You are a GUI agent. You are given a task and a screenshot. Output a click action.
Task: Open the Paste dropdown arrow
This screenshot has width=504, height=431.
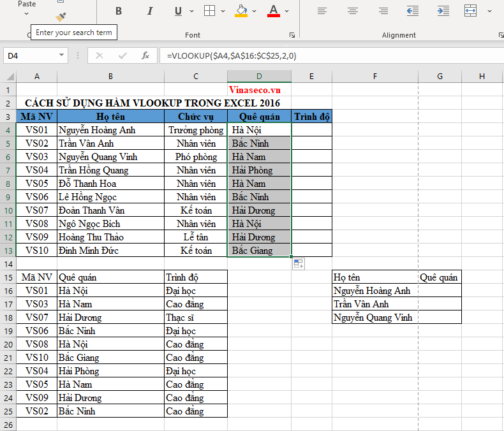(27, 14)
